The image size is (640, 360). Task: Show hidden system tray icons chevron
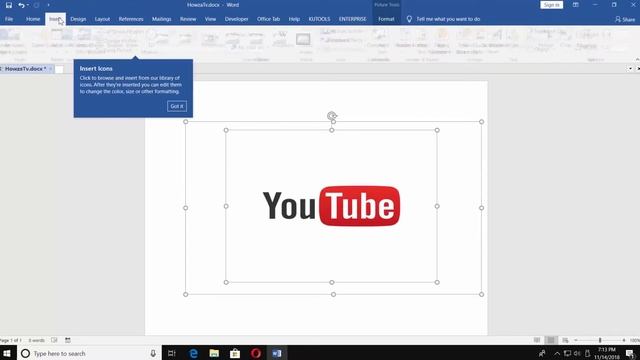557,353
